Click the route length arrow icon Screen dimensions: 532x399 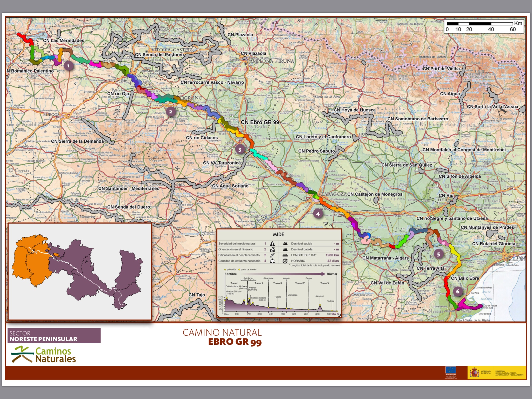285,255
